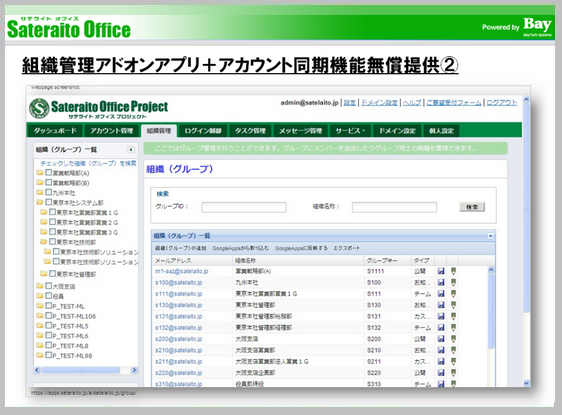The width and height of the screenshot is (562, 415).
Task: Open ご要望受付フォーム link
Action: pyautogui.click(x=454, y=102)
